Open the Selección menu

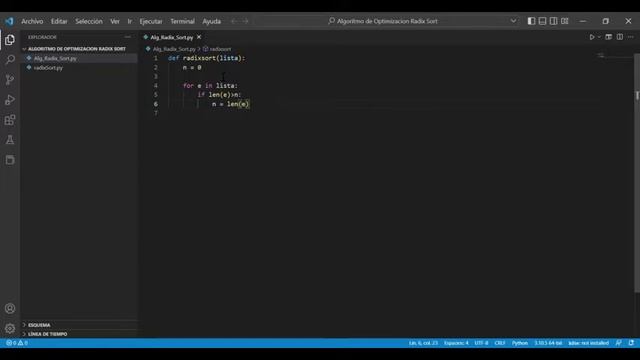click(x=89, y=21)
